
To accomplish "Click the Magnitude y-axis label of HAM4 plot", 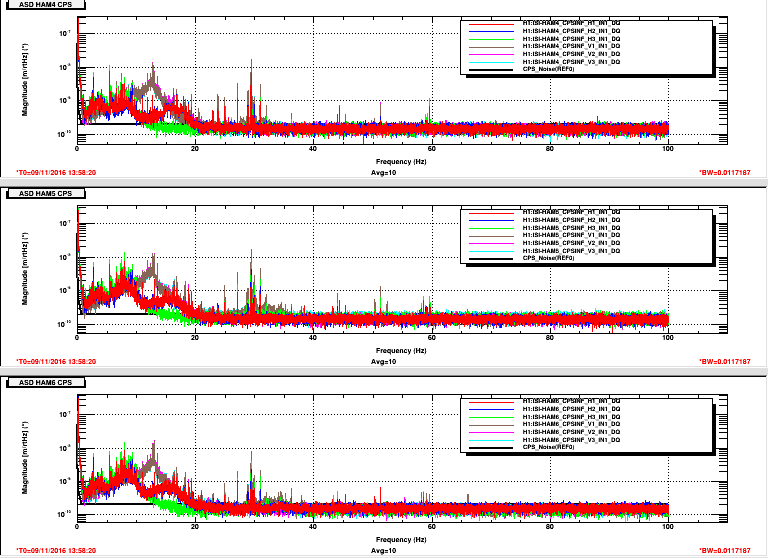I will [24, 80].
